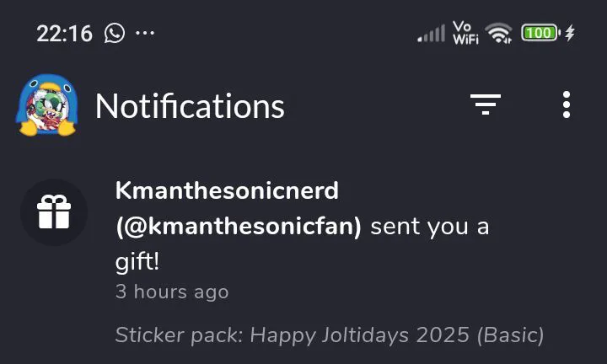
Task: Tap the status bar overflow ellipsis
Action: (145, 34)
